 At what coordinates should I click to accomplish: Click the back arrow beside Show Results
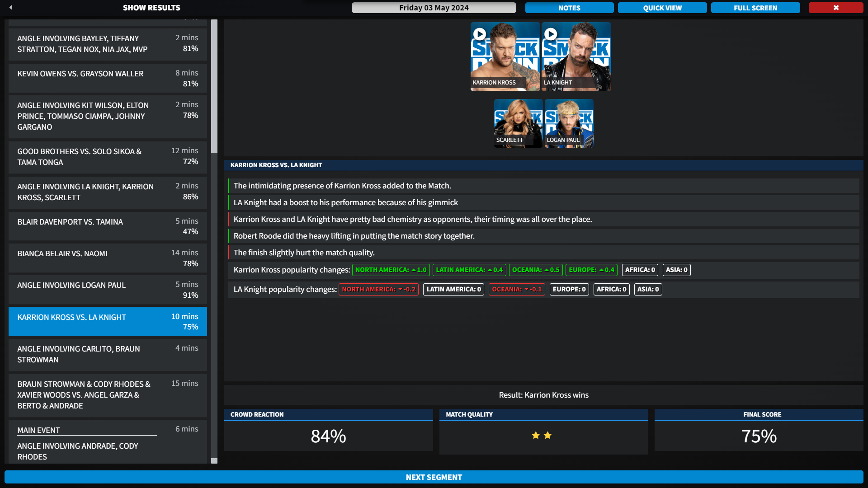pyautogui.click(x=11, y=7)
